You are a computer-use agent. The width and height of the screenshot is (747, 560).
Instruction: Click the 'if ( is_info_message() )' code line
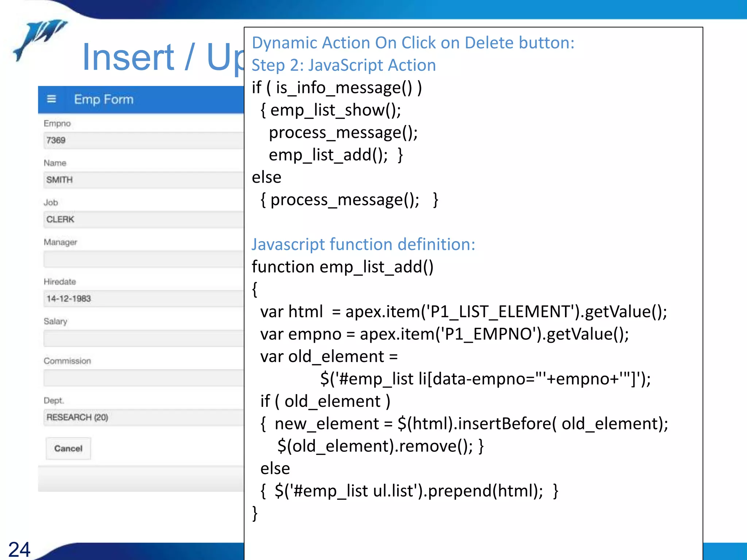pyautogui.click(x=336, y=88)
